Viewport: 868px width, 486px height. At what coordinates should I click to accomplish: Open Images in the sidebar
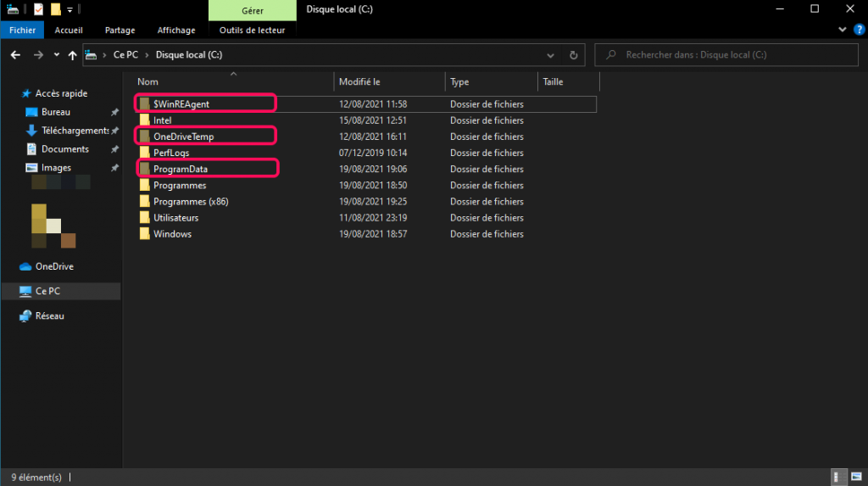click(x=56, y=168)
